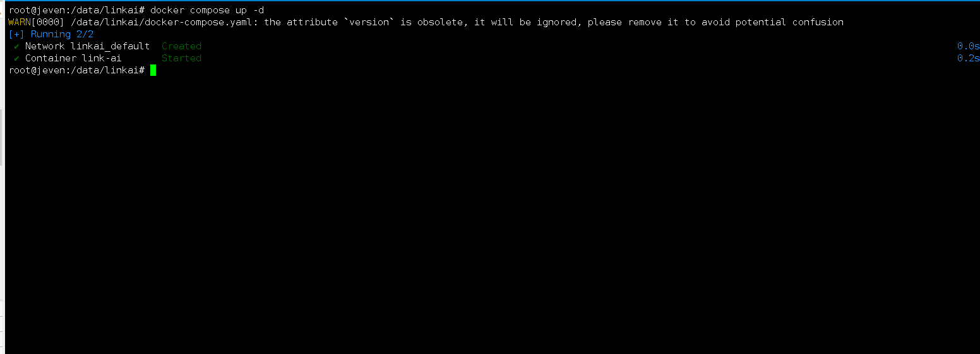Click the green terminal cursor block
Screen dimensions: 980x354
click(153, 70)
